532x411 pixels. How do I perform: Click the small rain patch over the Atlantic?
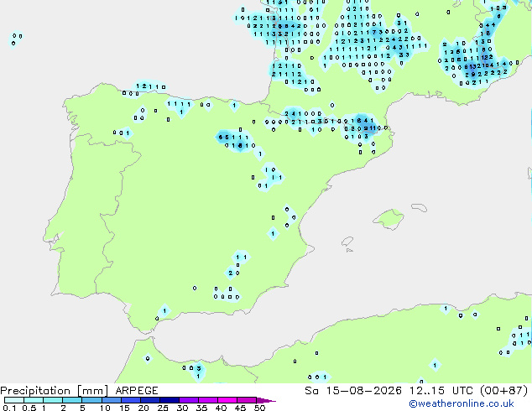pos(16,39)
